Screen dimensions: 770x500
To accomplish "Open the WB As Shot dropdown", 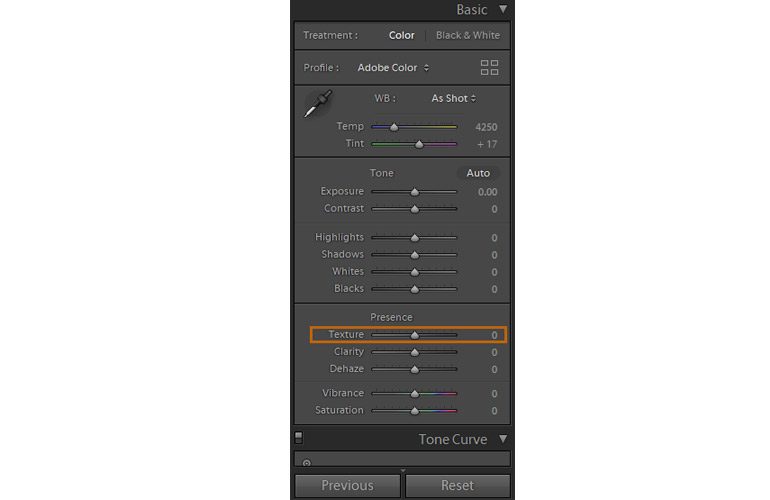I will (x=453, y=98).
